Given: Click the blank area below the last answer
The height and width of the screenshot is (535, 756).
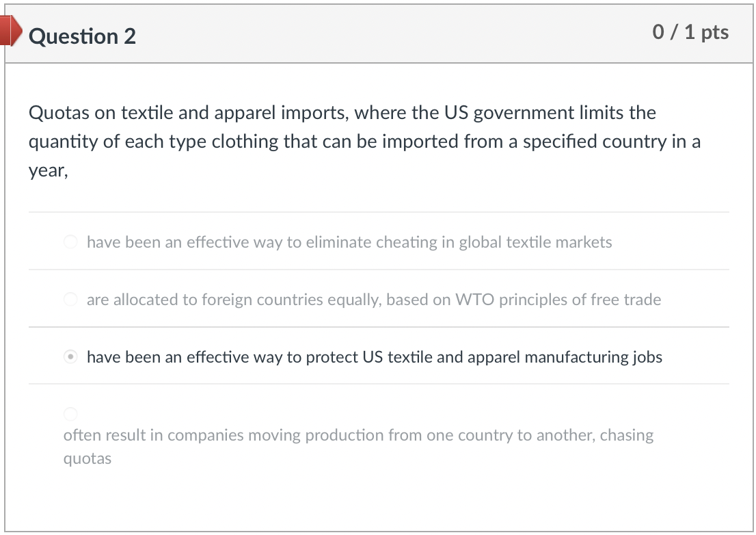Looking at the screenshot, I should pyautogui.click(x=376, y=499).
